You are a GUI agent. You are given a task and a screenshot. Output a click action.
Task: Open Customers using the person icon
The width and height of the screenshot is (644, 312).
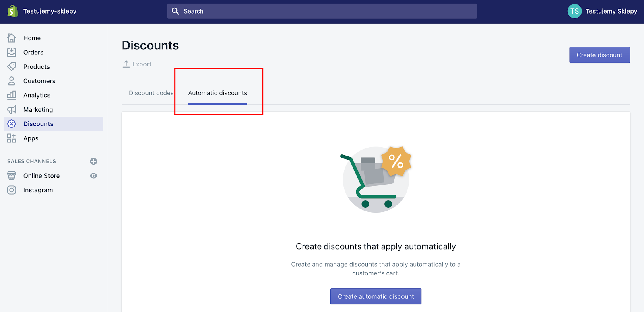tap(12, 81)
